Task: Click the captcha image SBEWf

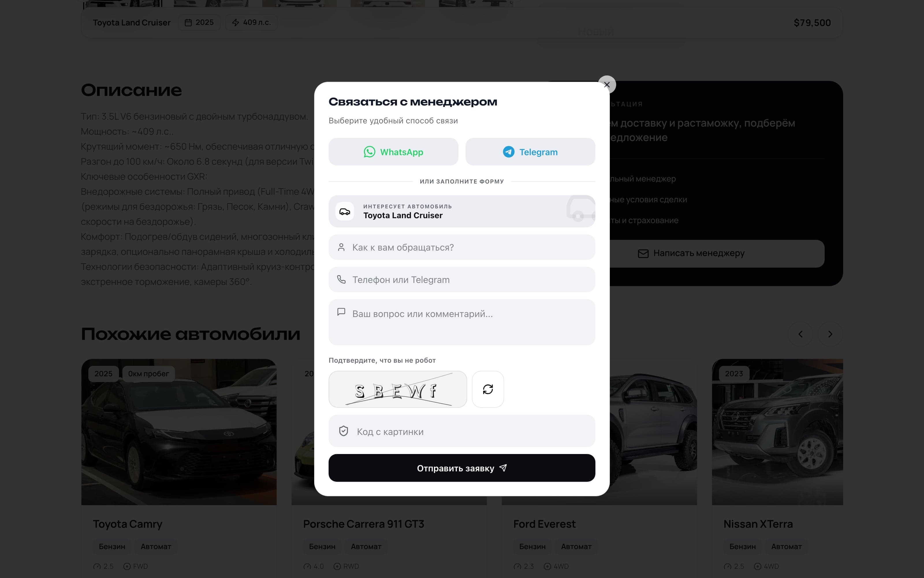Action: (x=398, y=389)
